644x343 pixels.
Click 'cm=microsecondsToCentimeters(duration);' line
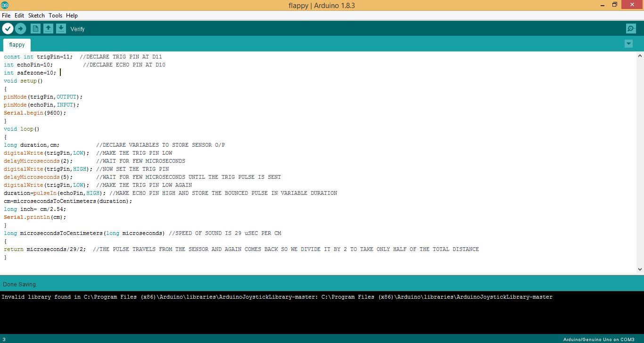68,201
